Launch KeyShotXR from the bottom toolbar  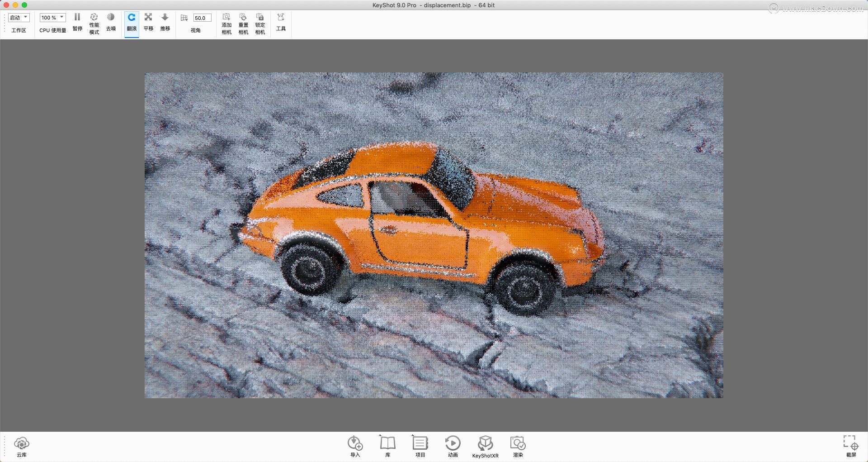click(486, 446)
